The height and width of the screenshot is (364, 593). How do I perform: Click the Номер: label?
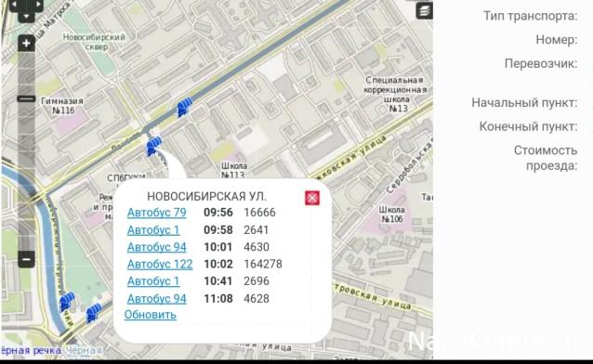[557, 40]
